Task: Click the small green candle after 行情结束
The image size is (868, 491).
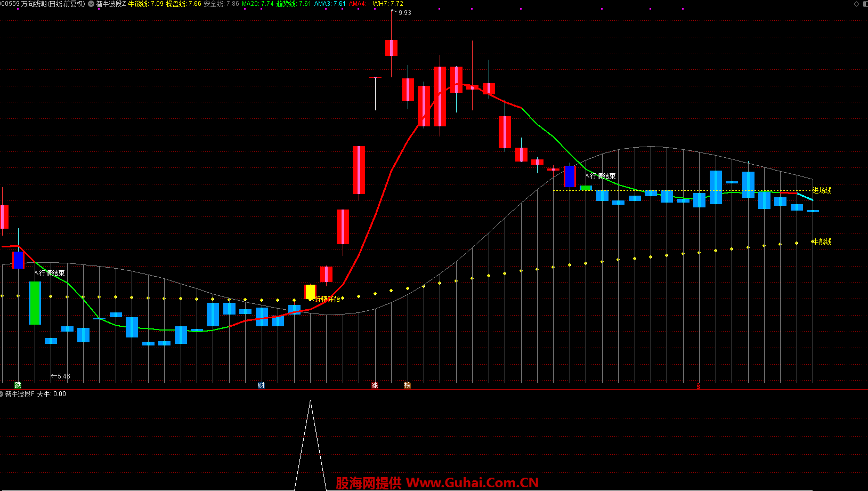Action: click(x=586, y=188)
